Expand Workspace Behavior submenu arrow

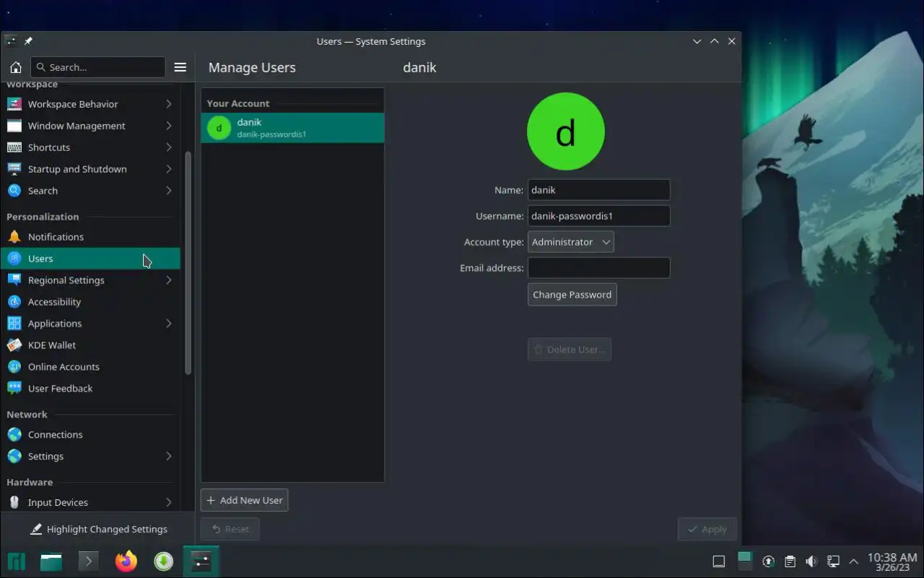tap(168, 104)
